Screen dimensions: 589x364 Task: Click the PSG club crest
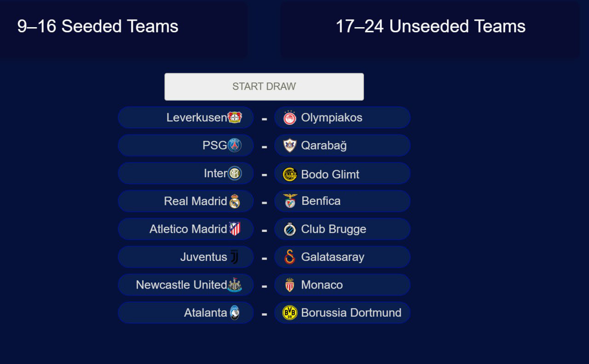click(235, 145)
